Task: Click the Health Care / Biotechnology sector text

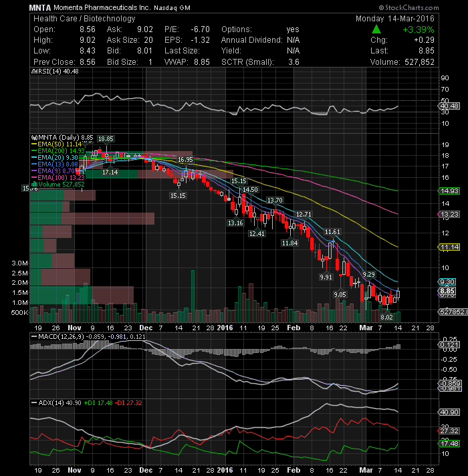Action: 84,19
